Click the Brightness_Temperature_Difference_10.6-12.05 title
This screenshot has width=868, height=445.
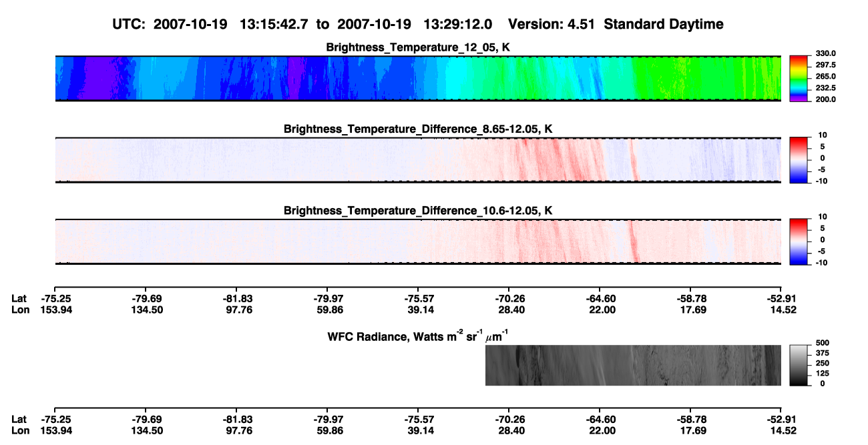click(418, 211)
